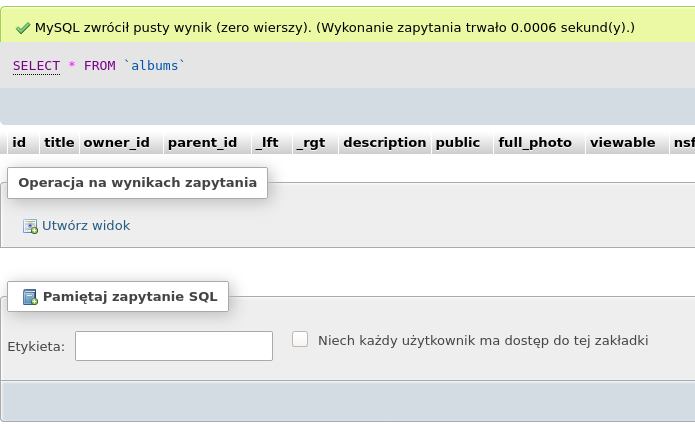Click the title column header

(x=59, y=143)
